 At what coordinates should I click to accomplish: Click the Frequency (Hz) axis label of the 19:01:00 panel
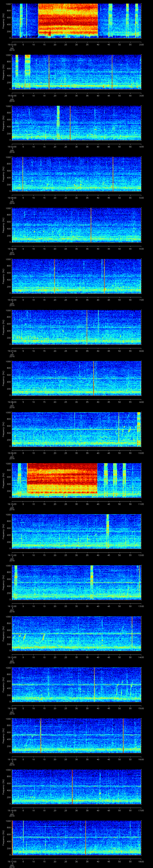(3, 21)
